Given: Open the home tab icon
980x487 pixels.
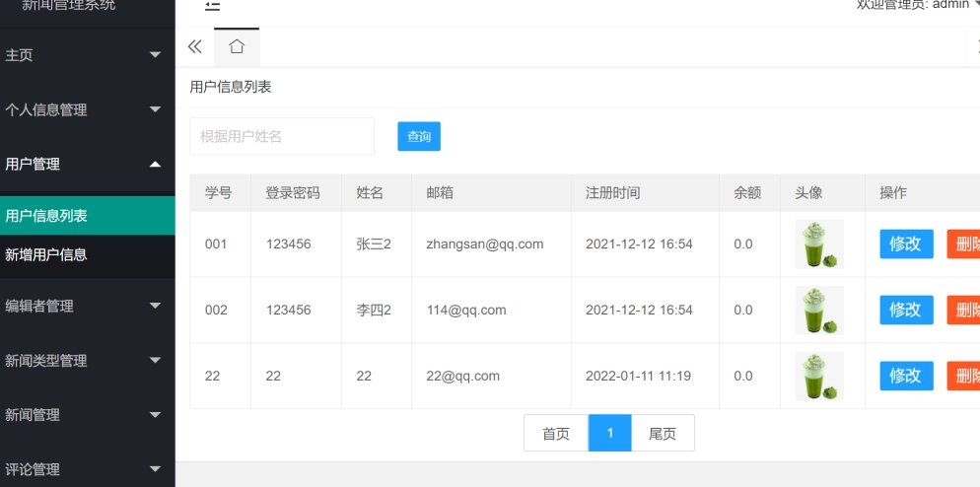Looking at the screenshot, I should [x=237, y=46].
